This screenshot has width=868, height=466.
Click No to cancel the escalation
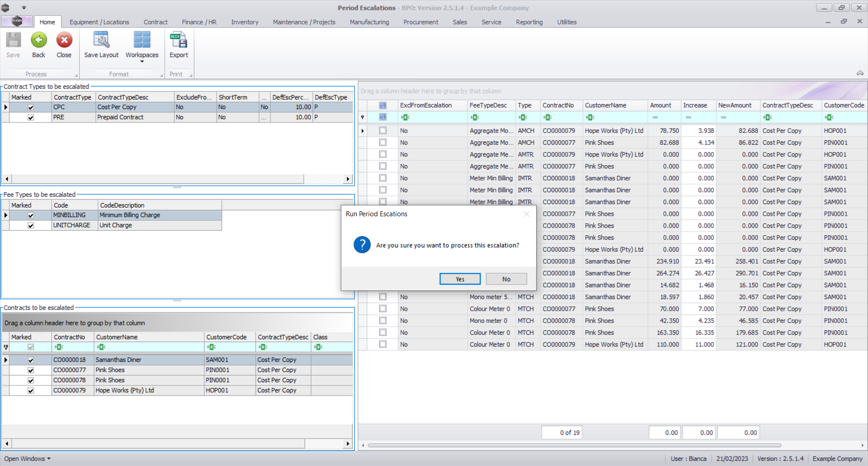point(506,279)
